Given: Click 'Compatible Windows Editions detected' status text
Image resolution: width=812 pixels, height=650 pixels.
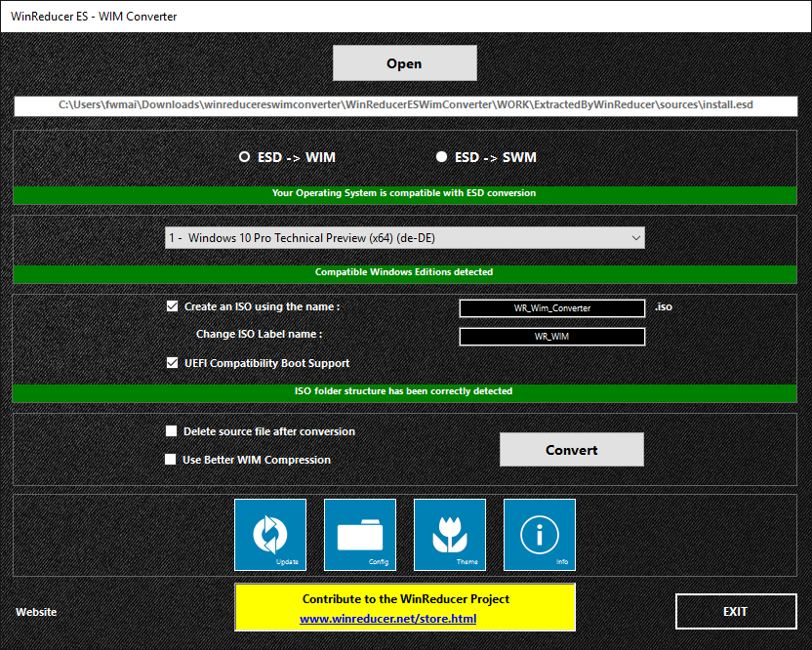Looking at the screenshot, I should 404,272.
